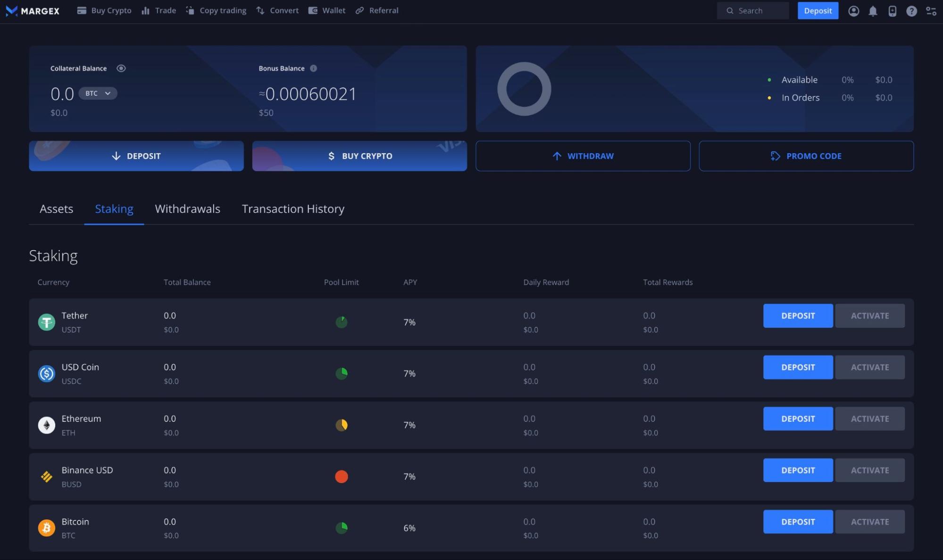This screenshot has height=560, width=943.
Task: Click the preferences sliders icon at top right
Action: point(931,10)
